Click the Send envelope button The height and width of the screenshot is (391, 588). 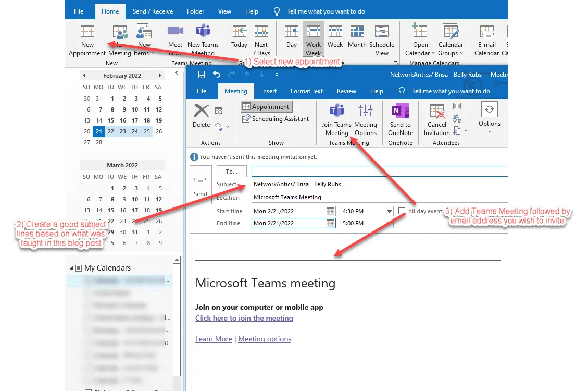click(201, 185)
